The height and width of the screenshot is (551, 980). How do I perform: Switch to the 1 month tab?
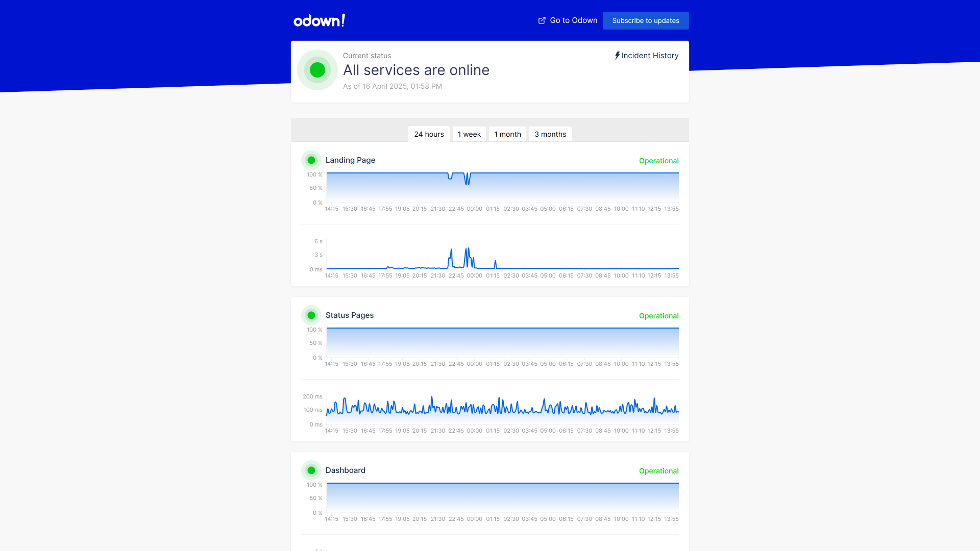[x=507, y=134]
